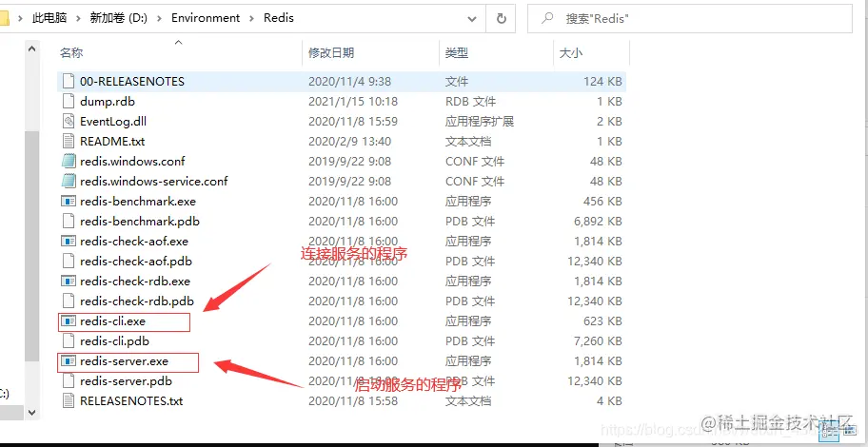
Task: Select redis-server.exe file name
Action: [x=124, y=361]
